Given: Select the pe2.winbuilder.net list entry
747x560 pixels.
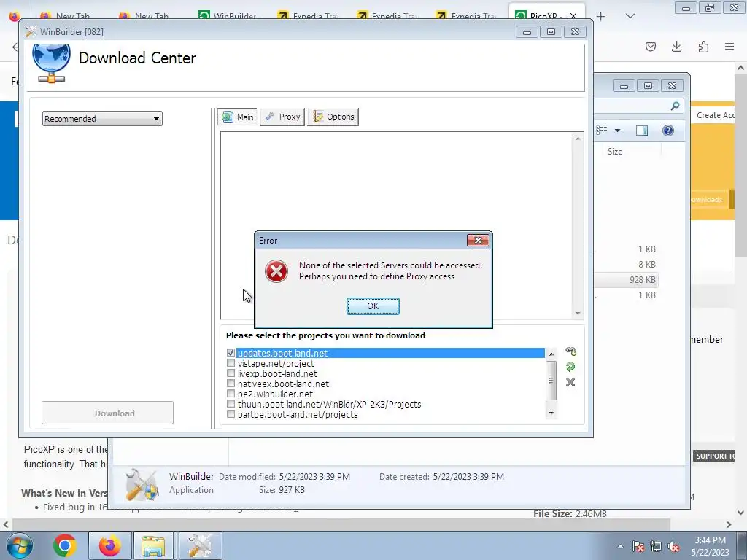Looking at the screenshot, I should point(275,394).
